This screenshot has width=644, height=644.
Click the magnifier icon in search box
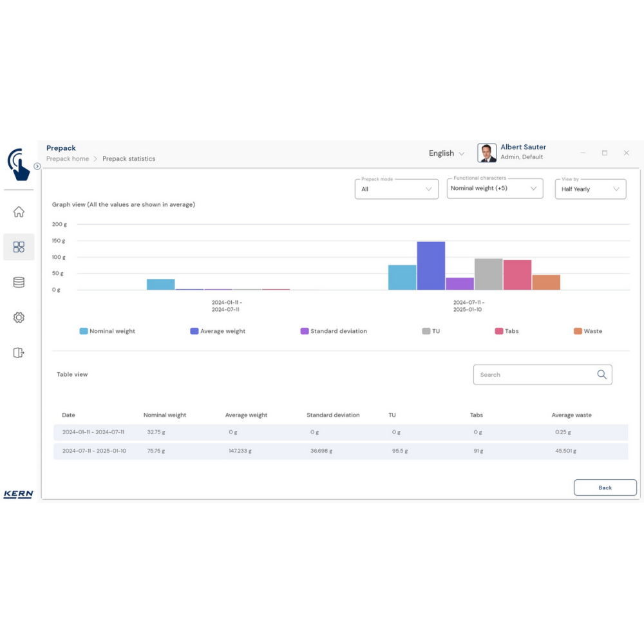(601, 375)
